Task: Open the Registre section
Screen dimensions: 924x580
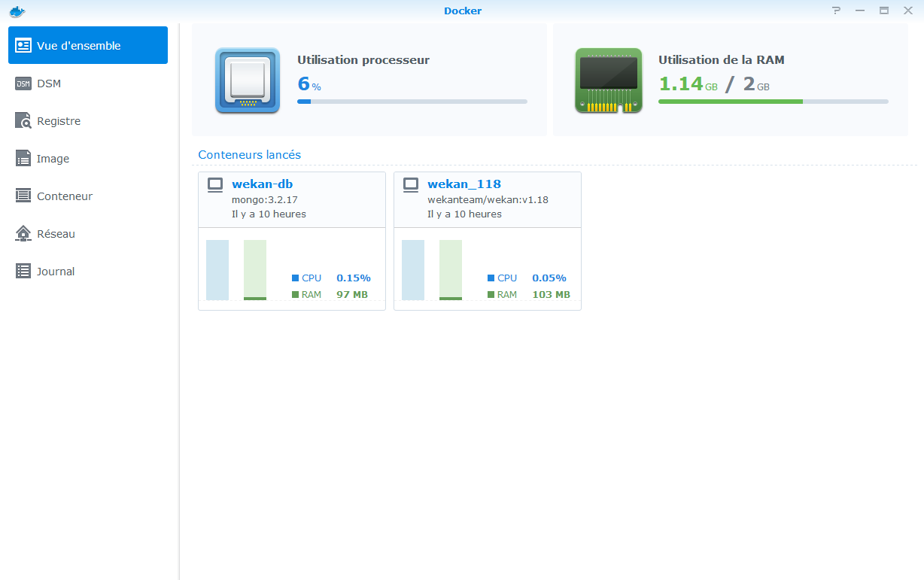Action: pos(88,120)
